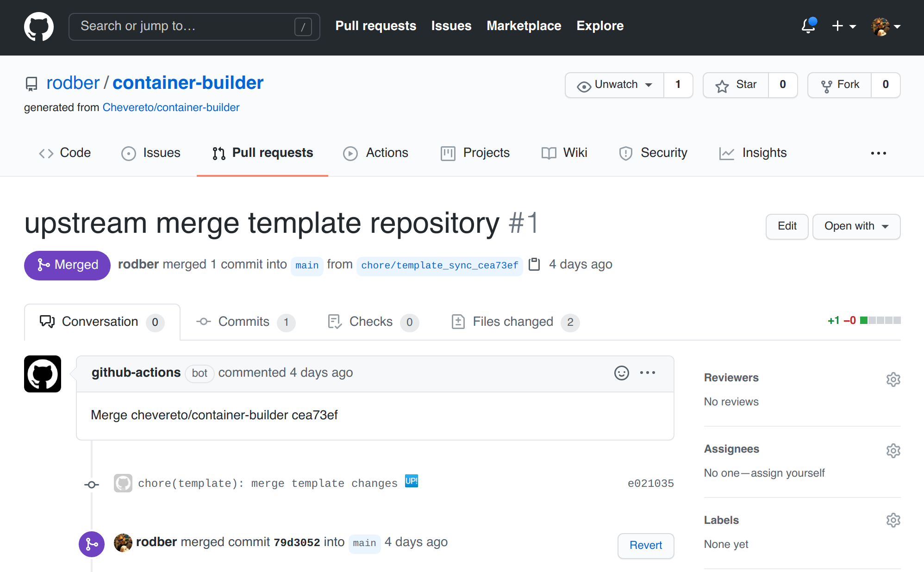Open the Reviewers settings gear
Viewport: 924px width, 572px height.
pos(893,379)
